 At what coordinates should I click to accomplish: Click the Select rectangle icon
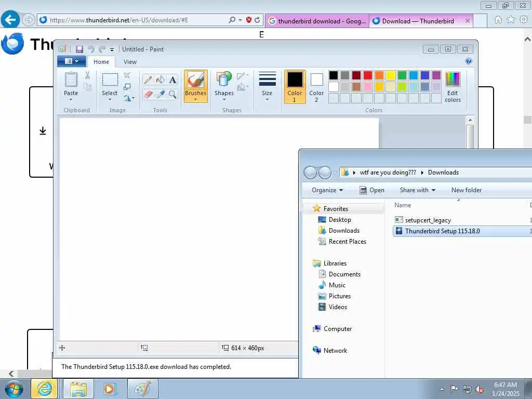click(x=110, y=79)
